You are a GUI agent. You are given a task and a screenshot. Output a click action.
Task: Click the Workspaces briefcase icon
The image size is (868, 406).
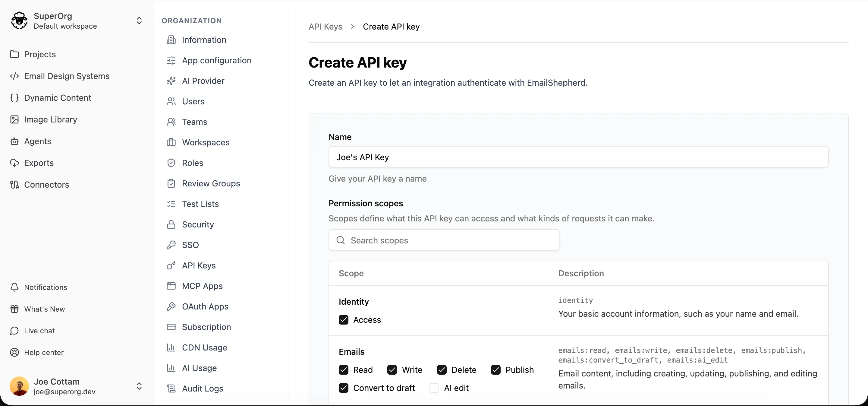(171, 143)
